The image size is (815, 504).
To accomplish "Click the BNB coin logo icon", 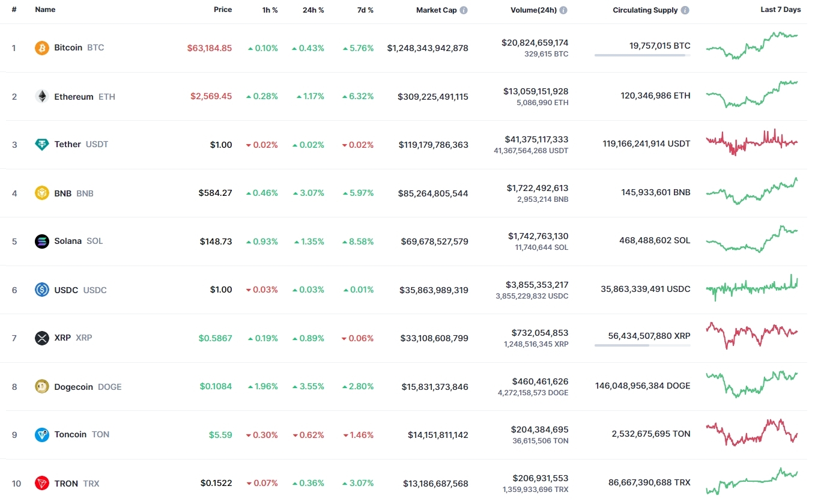I will point(42,193).
